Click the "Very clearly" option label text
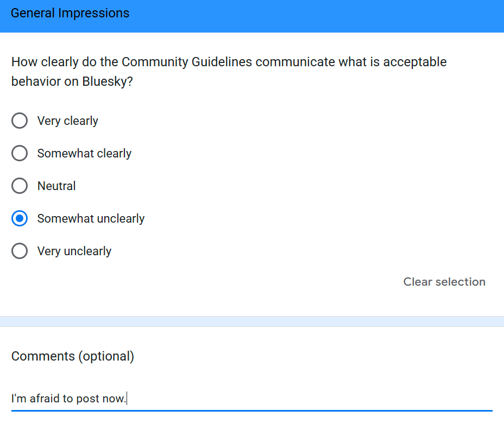The height and width of the screenshot is (423, 504). [x=67, y=121]
